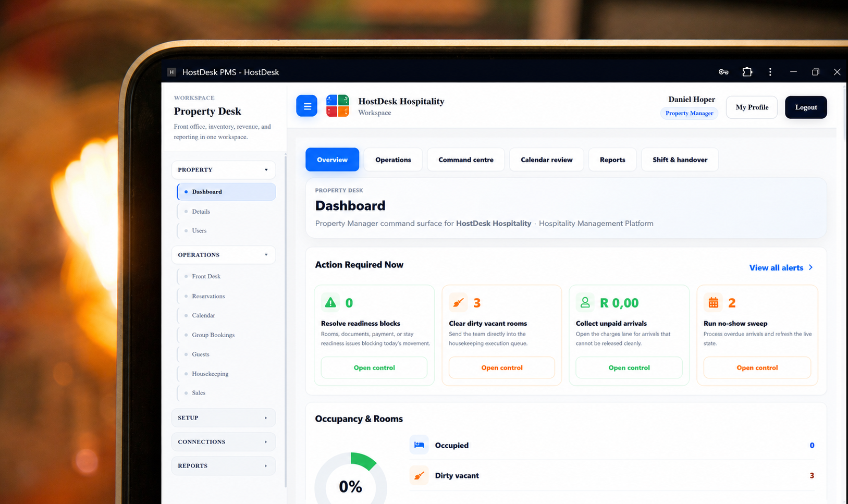Go to Front Desk in sidebar
This screenshot has width=848, height=504.
point(226,276)
